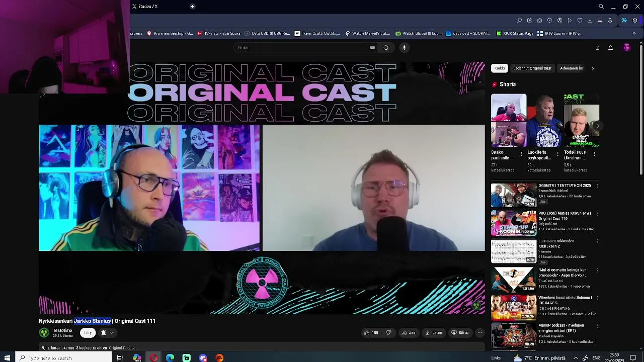Open the Pro membership bookmark
This screenshot has width=644, height=362.
coord(170,34)
